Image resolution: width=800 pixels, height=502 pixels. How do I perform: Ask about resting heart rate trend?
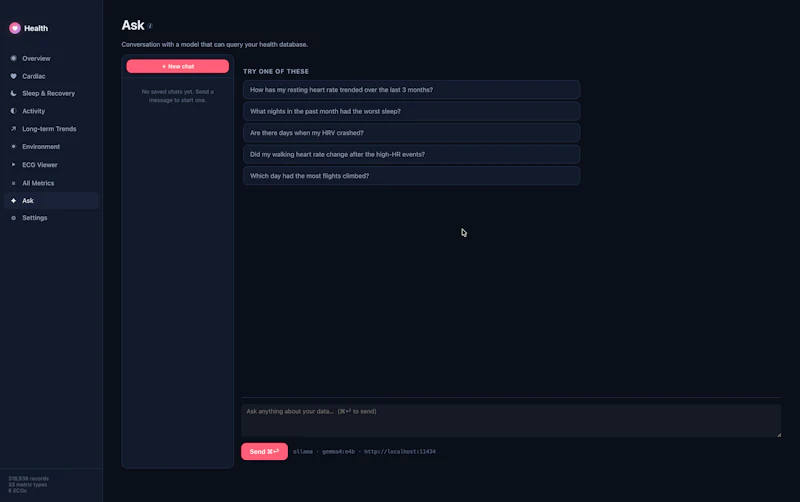[x=411, y=90]
